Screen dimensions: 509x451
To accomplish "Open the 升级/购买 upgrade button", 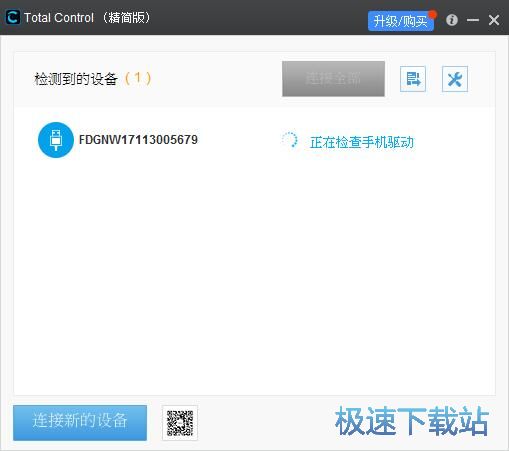I will click(x=401, y=21).
